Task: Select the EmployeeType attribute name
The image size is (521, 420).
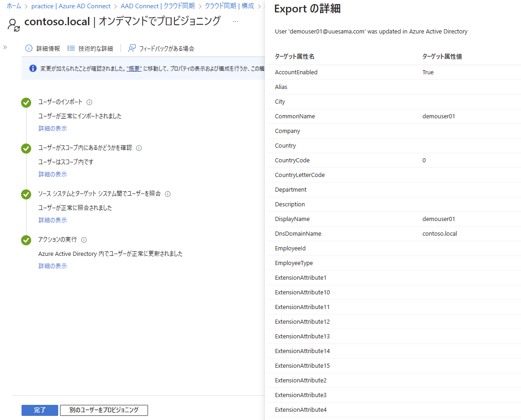Action: 294,263
